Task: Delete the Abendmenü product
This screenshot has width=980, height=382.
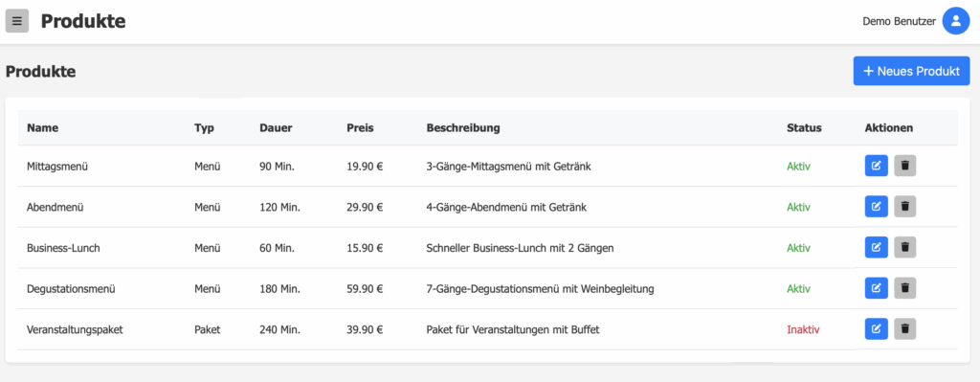Action: point(905,207)
